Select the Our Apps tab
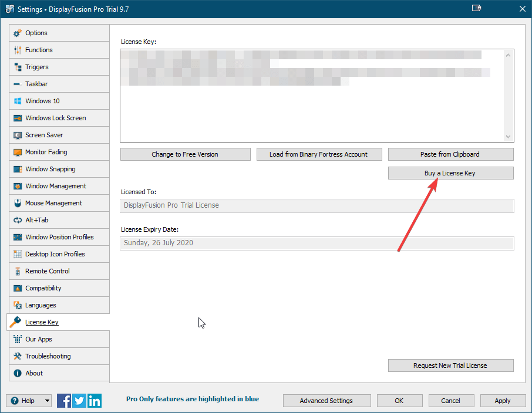 [59, 339]
